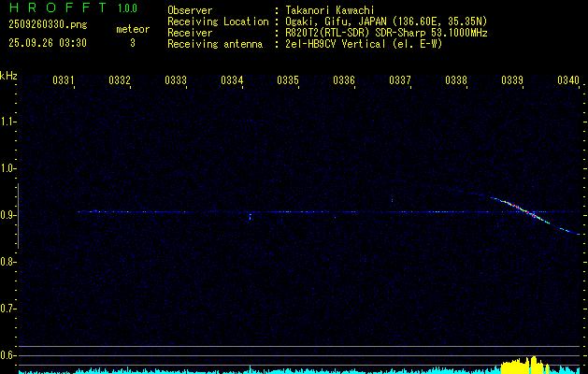Screen dimensions: 588x374
Task: Click the 0340 time axis marker
Action: 568,79
